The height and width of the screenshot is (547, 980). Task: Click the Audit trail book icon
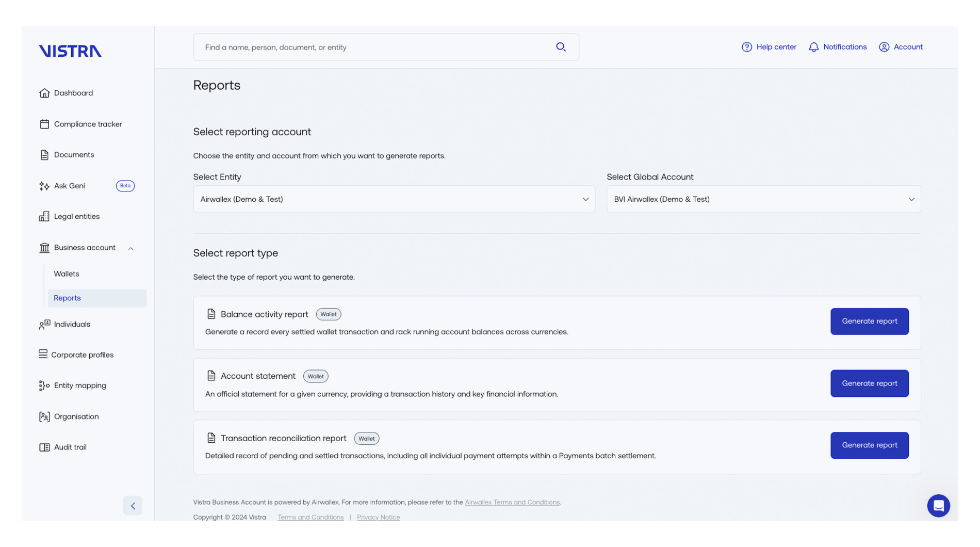click(44, 447)
